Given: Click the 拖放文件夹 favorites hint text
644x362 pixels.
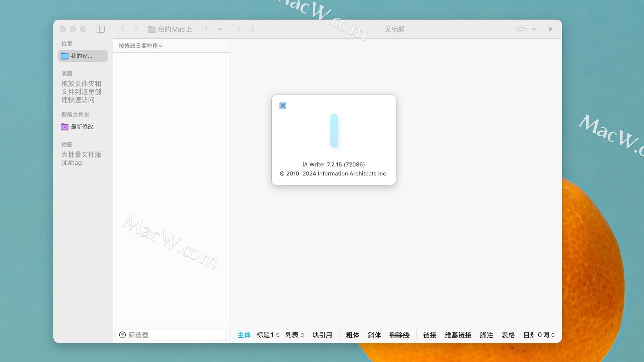Looking at the screenshot, I should (x=81, y=92).
